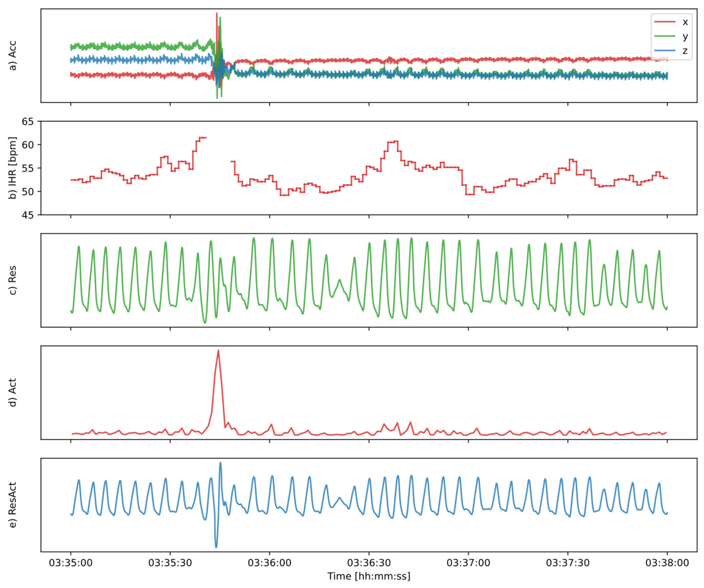Click the 45 tick on IHR axis
Viewport: 704px width, 588px height.
pyautogui.click(x=28, y=215)
